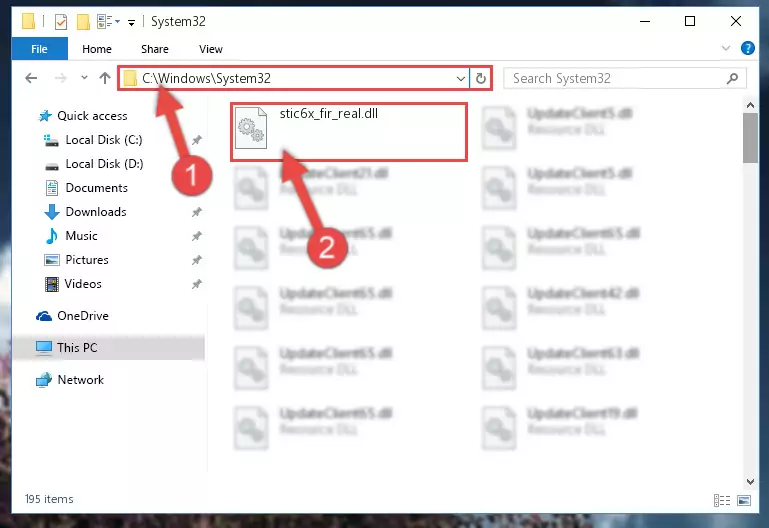Unpin Local Disk (C:) pin icon

coord(197,140)
